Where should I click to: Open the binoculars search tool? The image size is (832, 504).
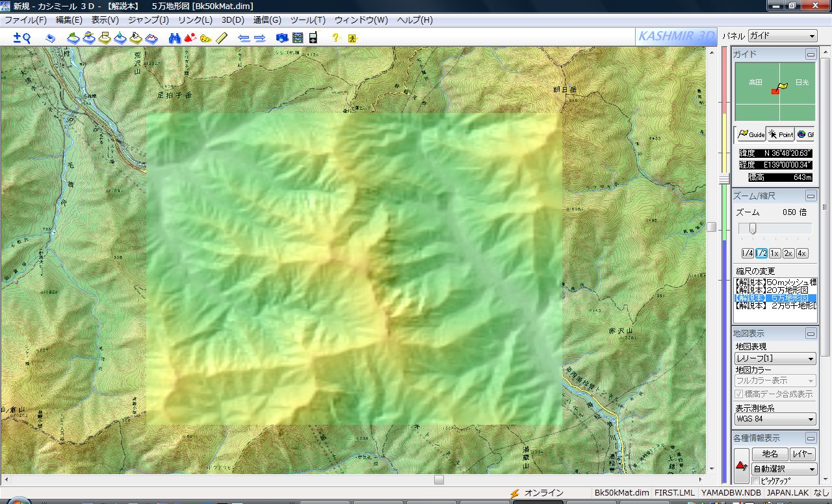[174, 38]
